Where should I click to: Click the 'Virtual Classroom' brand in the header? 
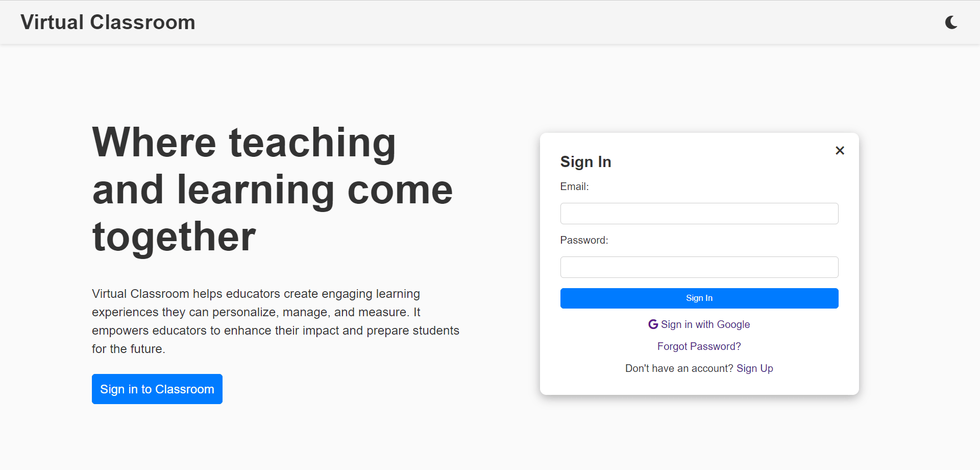[x=107, y=22]
